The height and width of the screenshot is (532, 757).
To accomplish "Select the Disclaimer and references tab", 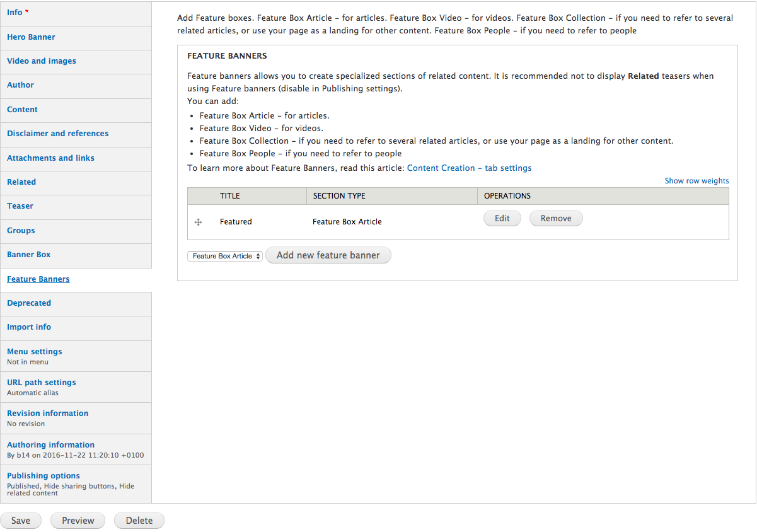I will coord(57,134).
